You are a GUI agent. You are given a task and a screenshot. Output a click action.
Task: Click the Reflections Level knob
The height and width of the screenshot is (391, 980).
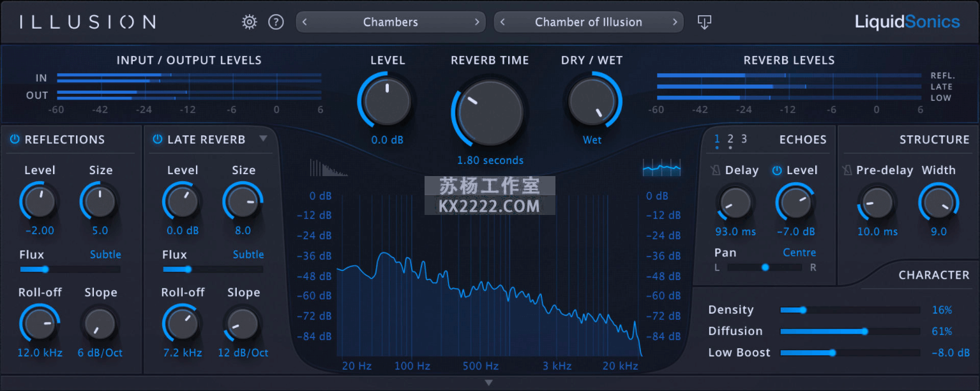40,202
